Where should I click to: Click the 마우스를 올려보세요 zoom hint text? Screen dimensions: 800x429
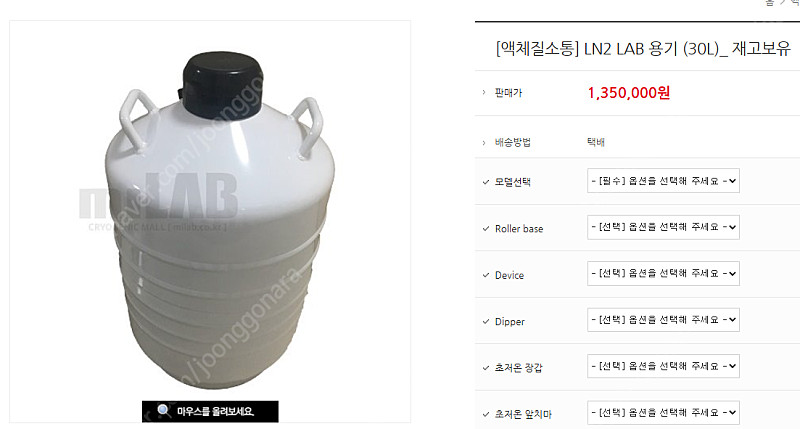click(215, 411)
